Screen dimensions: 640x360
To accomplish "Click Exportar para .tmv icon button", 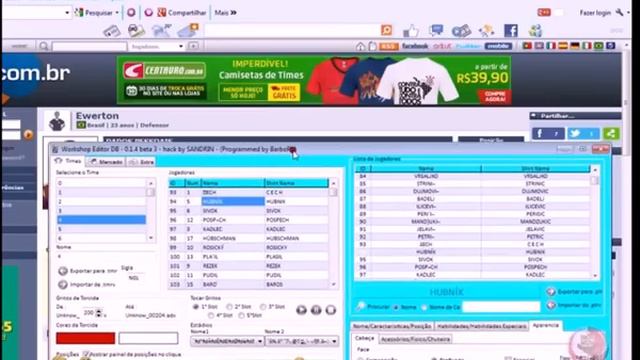I will click(x=63, y=271).
